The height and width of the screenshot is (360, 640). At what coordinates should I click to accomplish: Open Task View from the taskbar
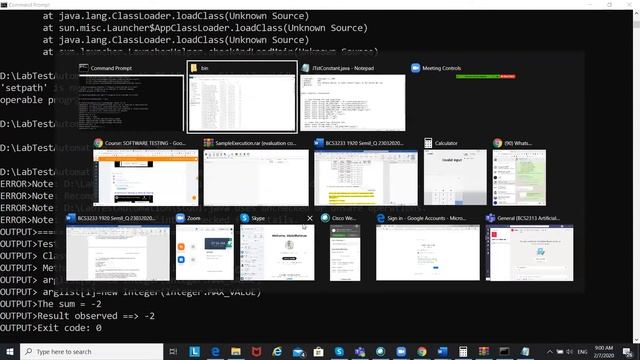click(173, 351)
